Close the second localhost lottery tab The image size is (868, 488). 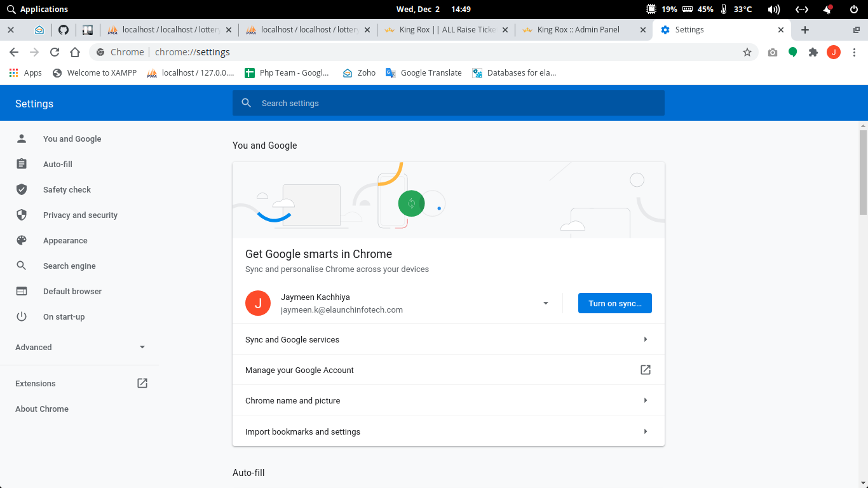coord(367,30)
